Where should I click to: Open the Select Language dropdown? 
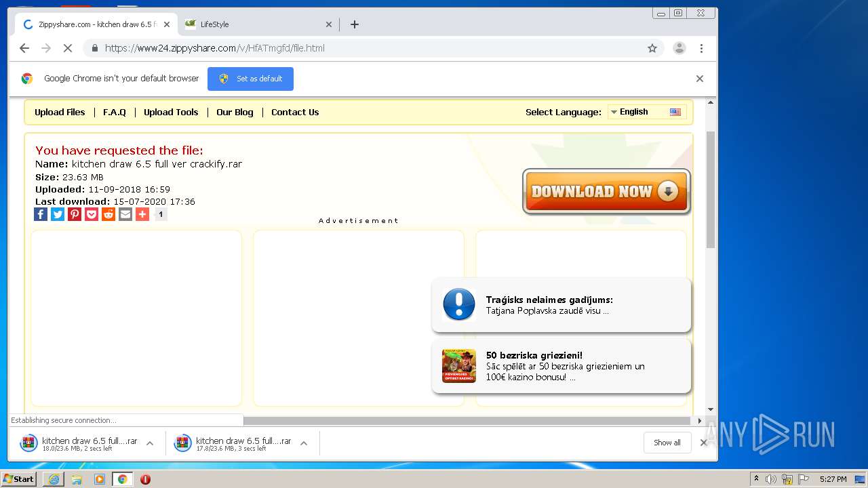[646, 112]
